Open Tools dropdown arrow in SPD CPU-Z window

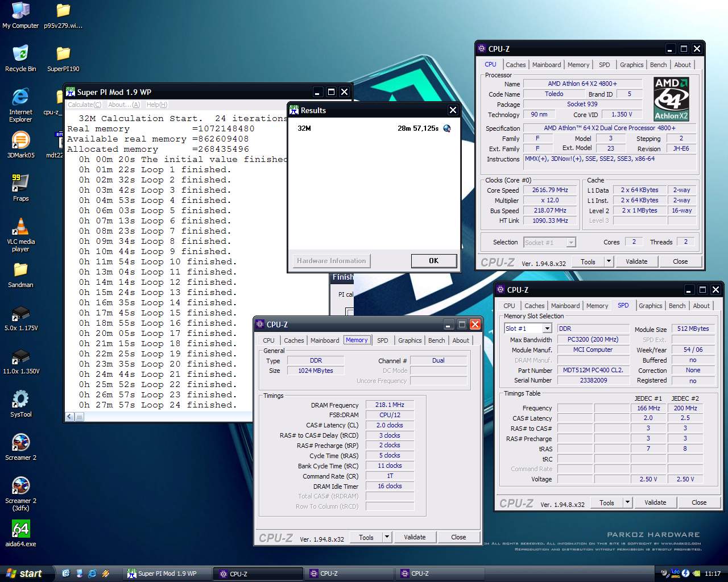pos(627,502)
